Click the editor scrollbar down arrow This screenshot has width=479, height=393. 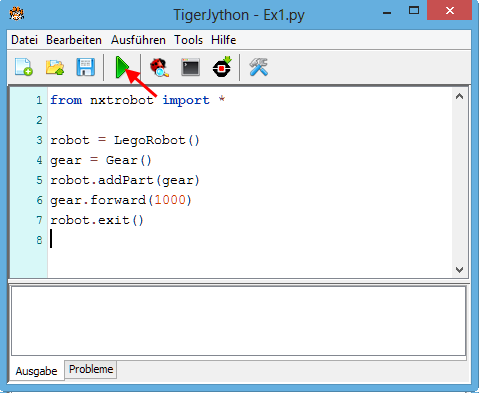pyautogui.click(x=460, y=270)
